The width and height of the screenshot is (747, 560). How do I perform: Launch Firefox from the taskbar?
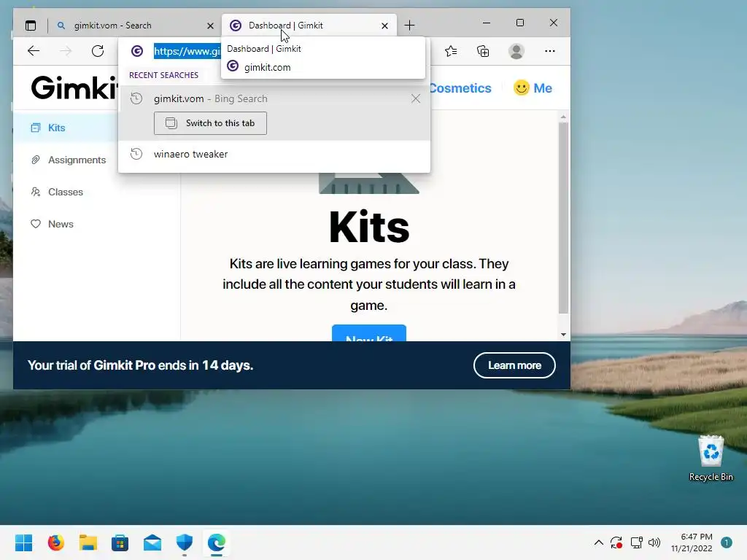pos(55,542)
